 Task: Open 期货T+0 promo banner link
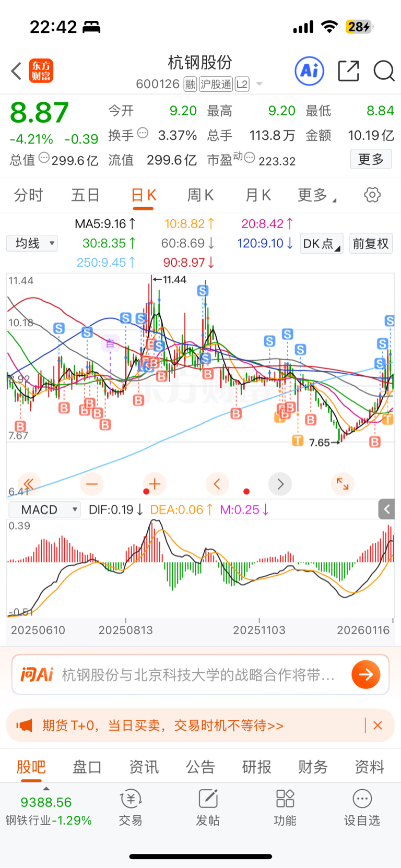(x=163, y=726)
